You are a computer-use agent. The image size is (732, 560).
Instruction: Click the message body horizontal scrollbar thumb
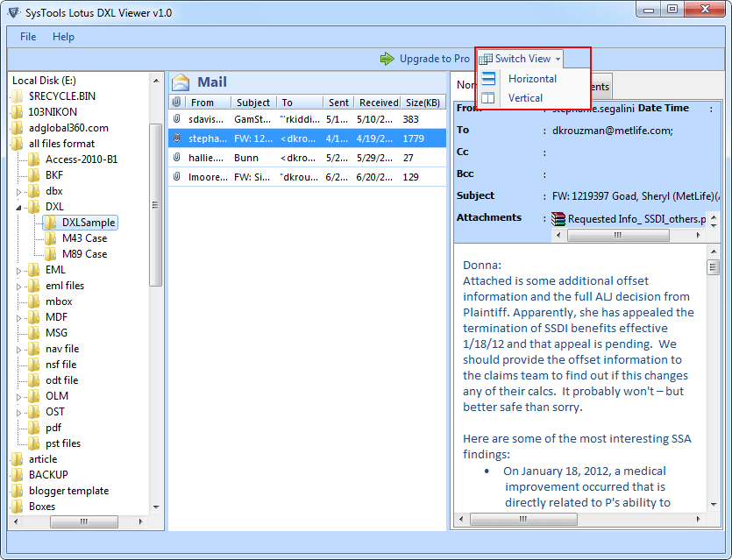[523, 519]
